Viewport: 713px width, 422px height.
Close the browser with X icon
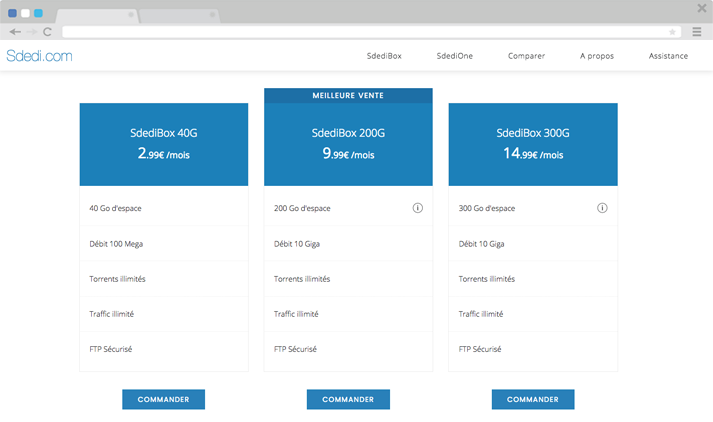702,8
